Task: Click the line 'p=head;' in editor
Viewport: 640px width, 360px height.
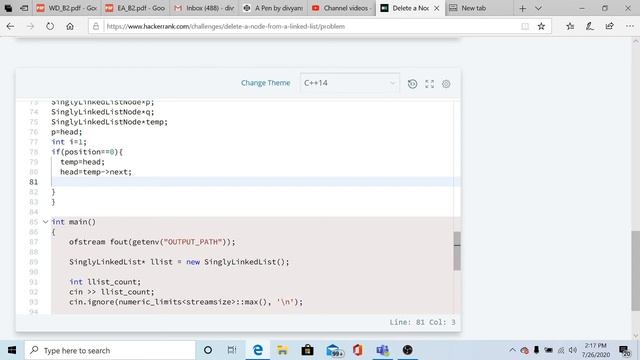Action: 67,132
